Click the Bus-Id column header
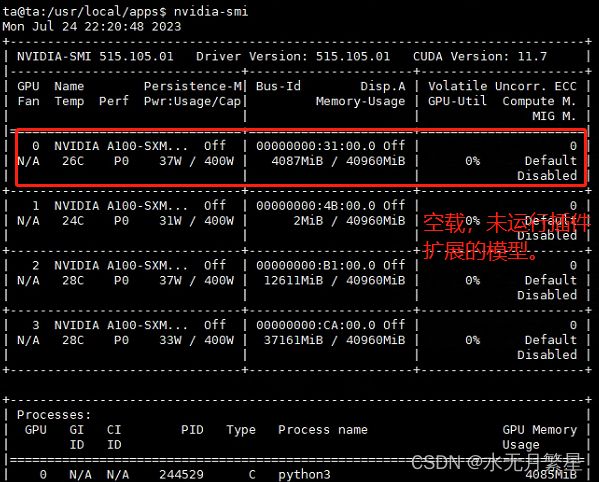The image size is (599, 482). pyautogui.click(x=278, y=86)
